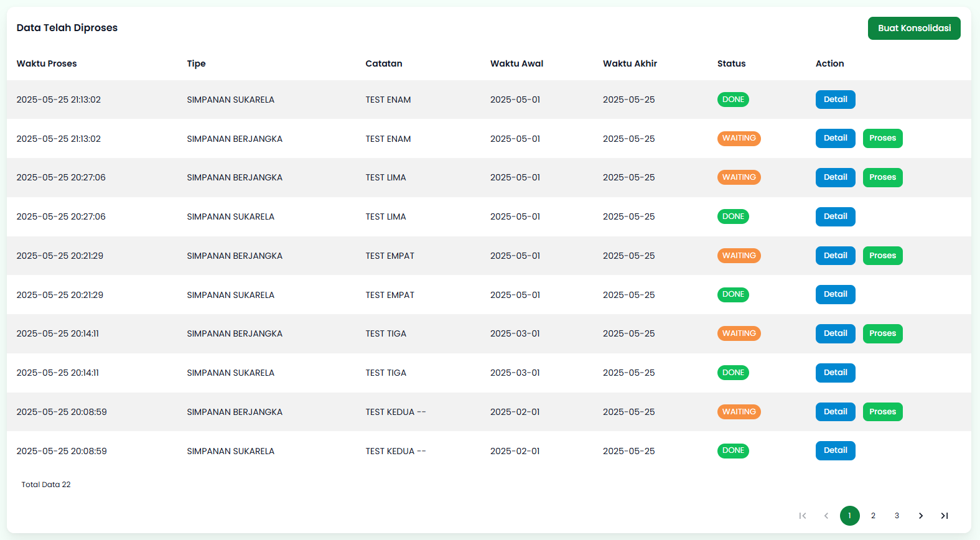
Task: Click the Waktu Proses column header
Action: tap(47, 63)
